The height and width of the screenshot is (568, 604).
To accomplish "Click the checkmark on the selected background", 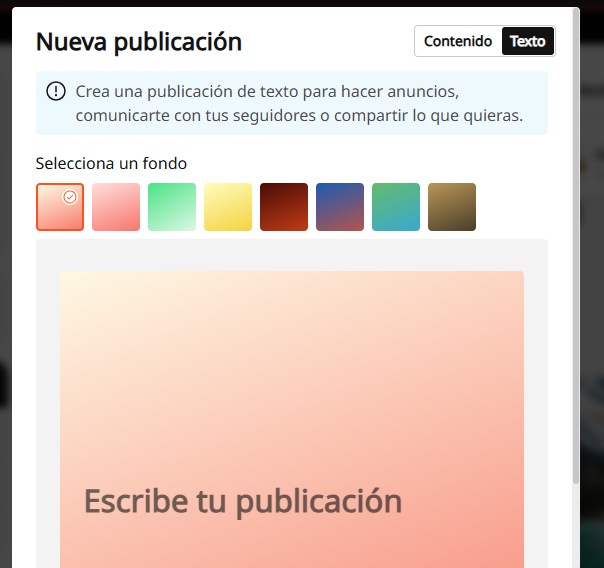I will click(x=69, y=197).
